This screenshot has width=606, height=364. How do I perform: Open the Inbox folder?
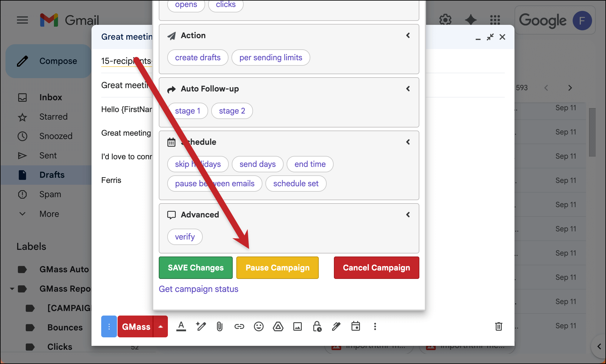tap(50, 97)
